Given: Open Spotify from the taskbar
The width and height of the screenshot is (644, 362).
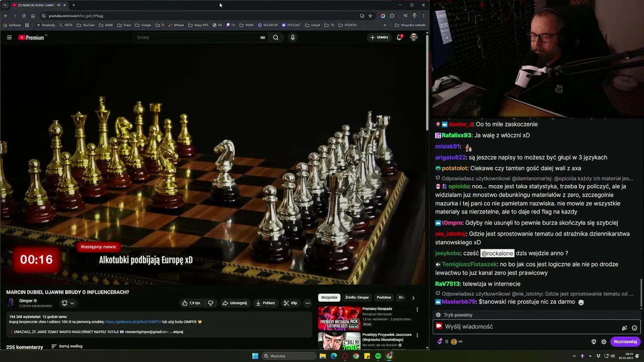Looking at the screenshot, I should [x=378, y=356].
